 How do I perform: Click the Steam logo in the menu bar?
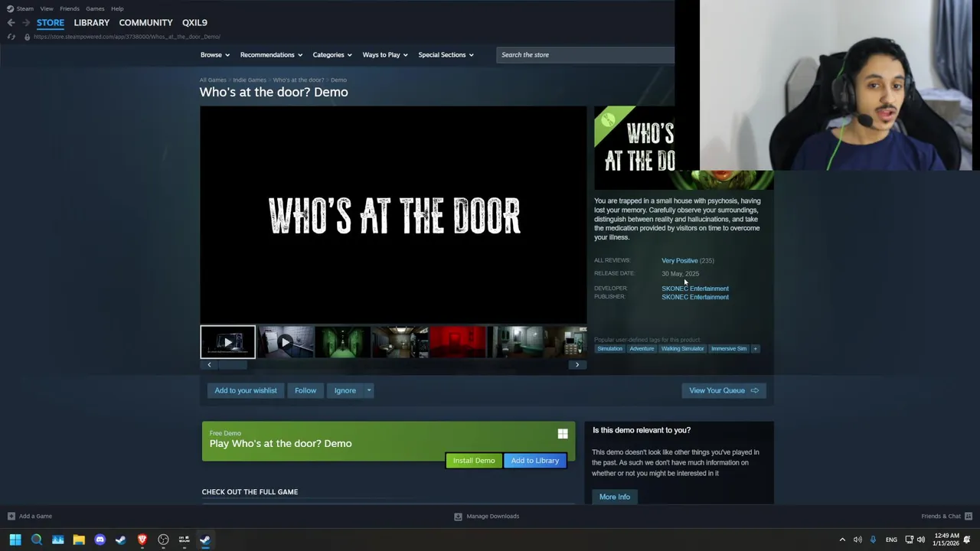pos(10,8)
